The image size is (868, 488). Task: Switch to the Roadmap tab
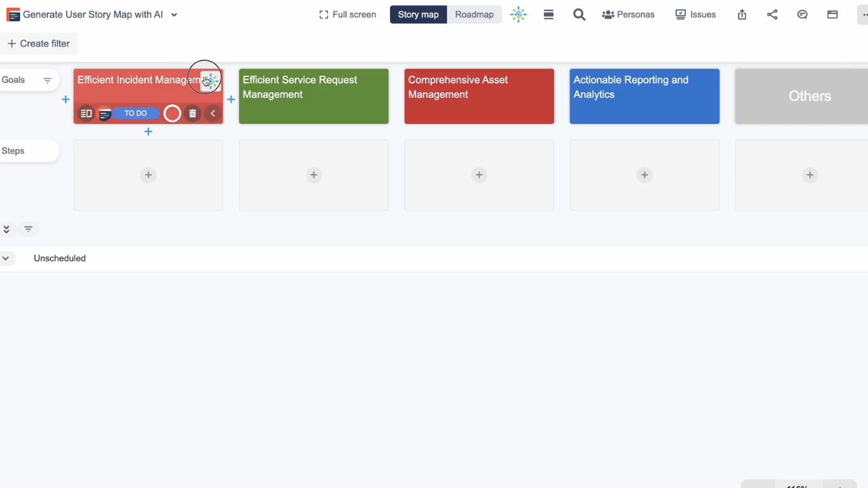pyautogui.click(x=474, y=15)
